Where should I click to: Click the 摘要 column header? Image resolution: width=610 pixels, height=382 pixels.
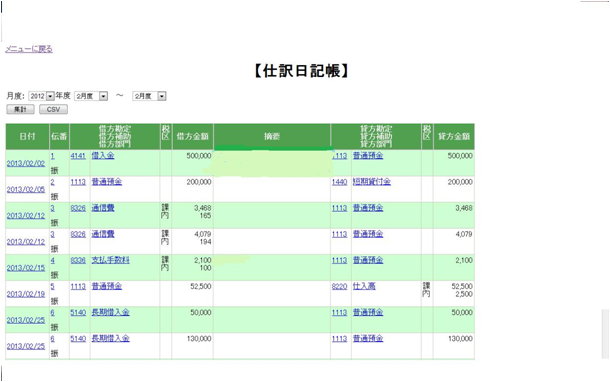tap(272, 137)
